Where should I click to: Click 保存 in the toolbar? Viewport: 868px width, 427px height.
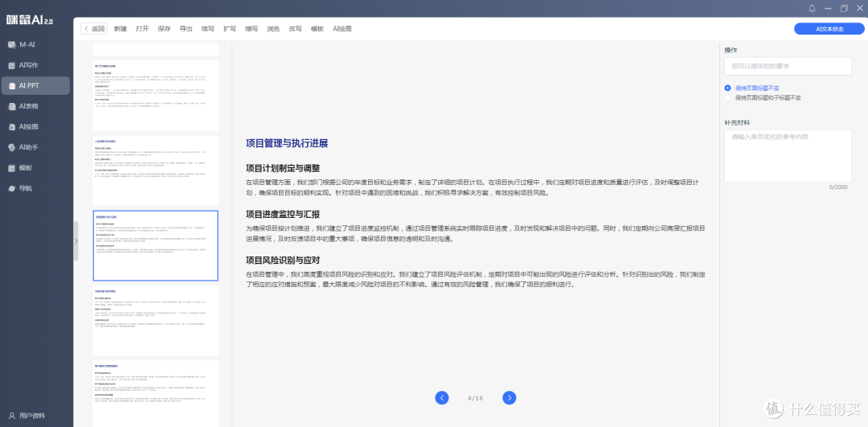click(165, 29)
